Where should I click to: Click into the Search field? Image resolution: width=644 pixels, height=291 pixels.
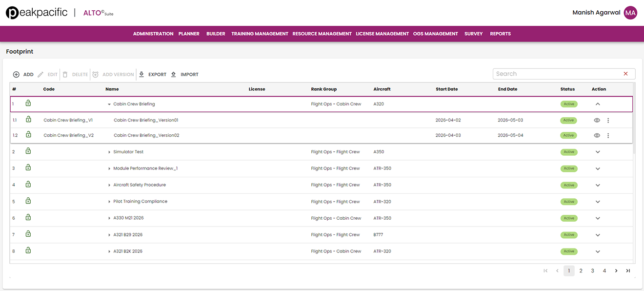(x=556, y=74)
